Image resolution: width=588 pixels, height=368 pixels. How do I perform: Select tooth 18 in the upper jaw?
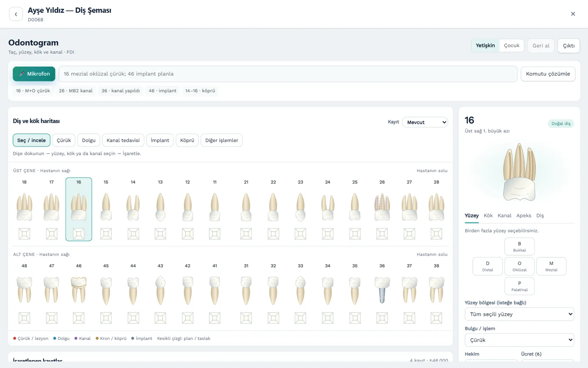click(24, 209)
